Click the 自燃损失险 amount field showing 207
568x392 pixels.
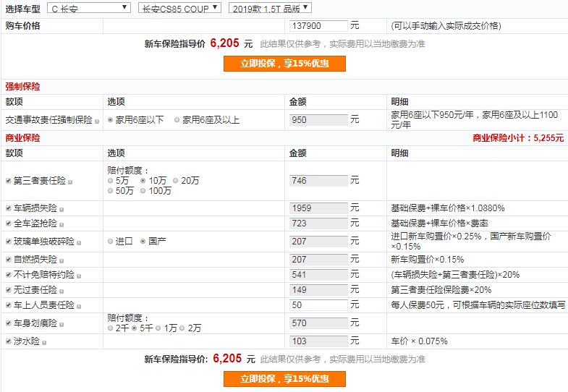pos(318,260)
